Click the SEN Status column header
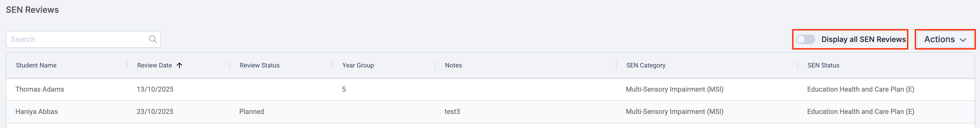 [x=823, y=65]
